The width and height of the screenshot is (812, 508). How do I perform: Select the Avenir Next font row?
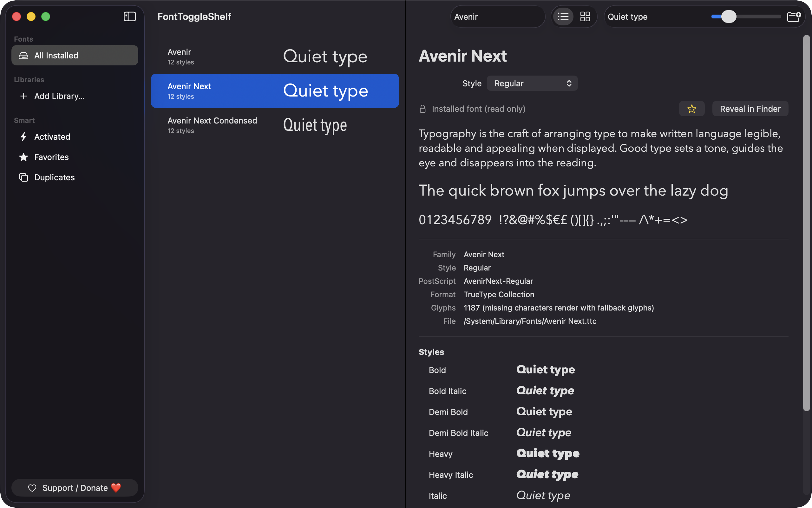click(275, 91)
